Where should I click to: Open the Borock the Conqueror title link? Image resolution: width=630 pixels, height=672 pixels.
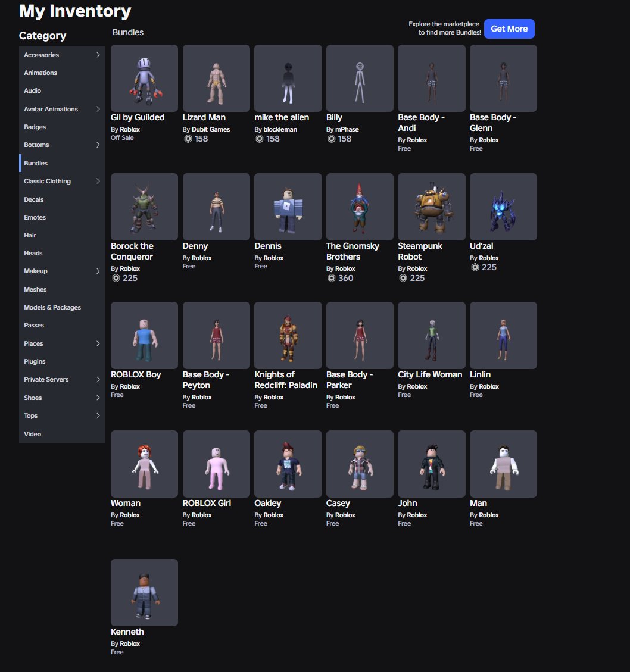(132, 251)
